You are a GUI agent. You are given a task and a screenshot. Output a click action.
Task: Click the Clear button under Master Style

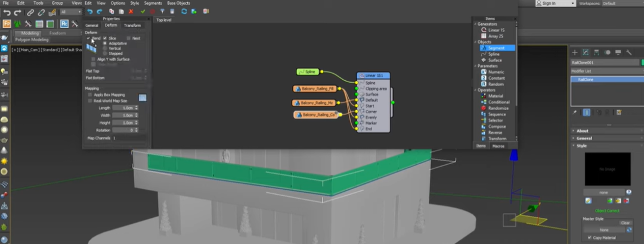(x=625, y=223)
